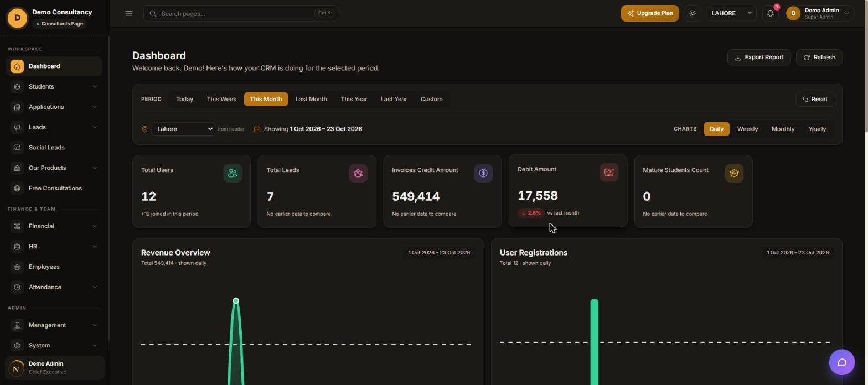
Task: Select the This Year period
Action: [x=354, y=99]
